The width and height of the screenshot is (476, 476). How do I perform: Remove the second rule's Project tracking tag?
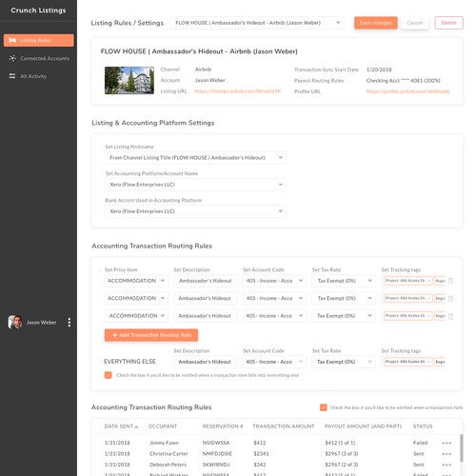[x=428, y=298]
